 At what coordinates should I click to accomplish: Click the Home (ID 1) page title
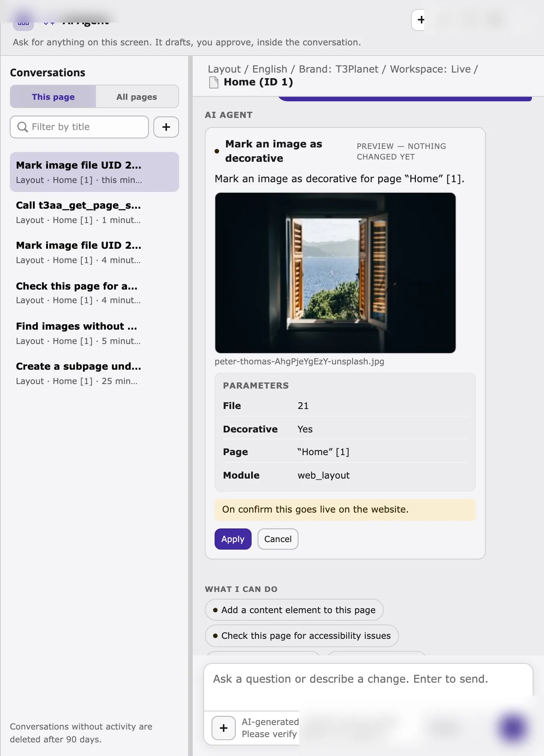coord(258,82)
